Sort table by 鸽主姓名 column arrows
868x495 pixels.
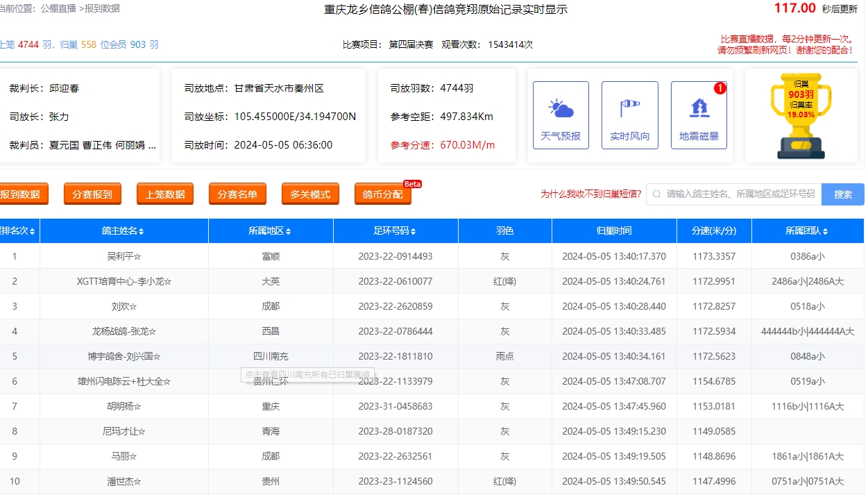point(142,231)
